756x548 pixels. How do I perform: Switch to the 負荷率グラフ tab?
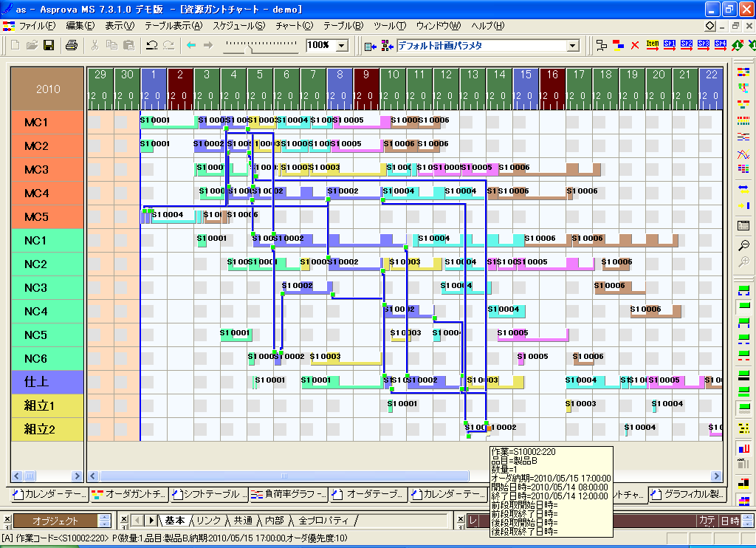coord(289,494)
